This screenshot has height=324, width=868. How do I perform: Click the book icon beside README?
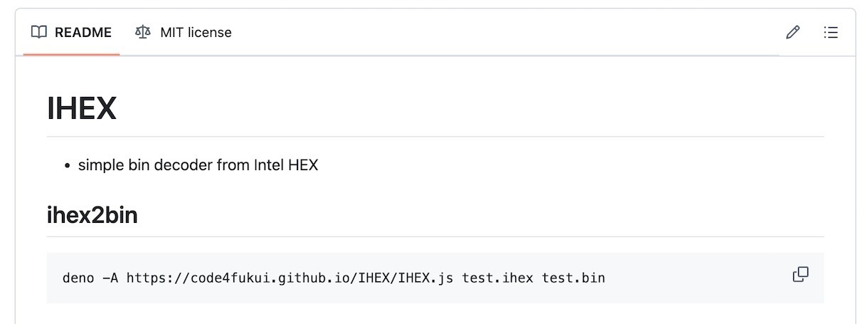click(x=40, y=32)
